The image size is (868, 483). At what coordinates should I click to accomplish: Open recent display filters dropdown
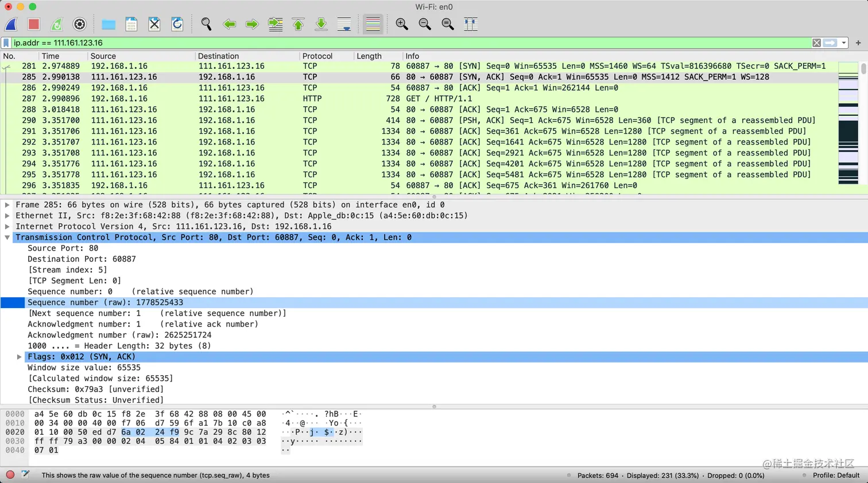coord(843,43)
